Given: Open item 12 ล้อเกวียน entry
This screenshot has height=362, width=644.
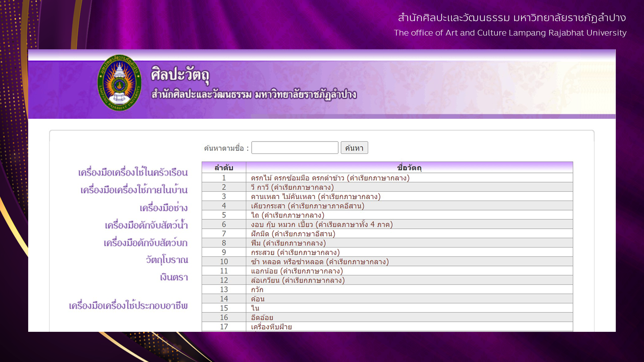Looking at the screenshot, I should (x=298, y=280).
